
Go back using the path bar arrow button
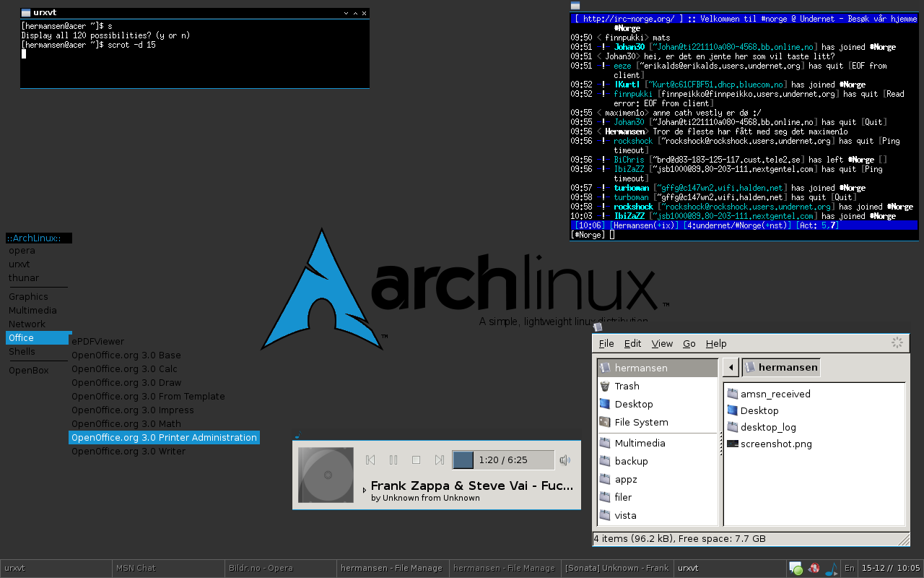(x=731, y=367)
